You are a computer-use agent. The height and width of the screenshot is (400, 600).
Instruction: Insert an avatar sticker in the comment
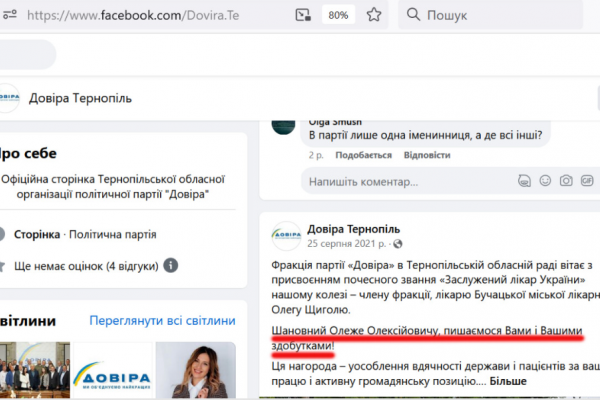point(524,180)
